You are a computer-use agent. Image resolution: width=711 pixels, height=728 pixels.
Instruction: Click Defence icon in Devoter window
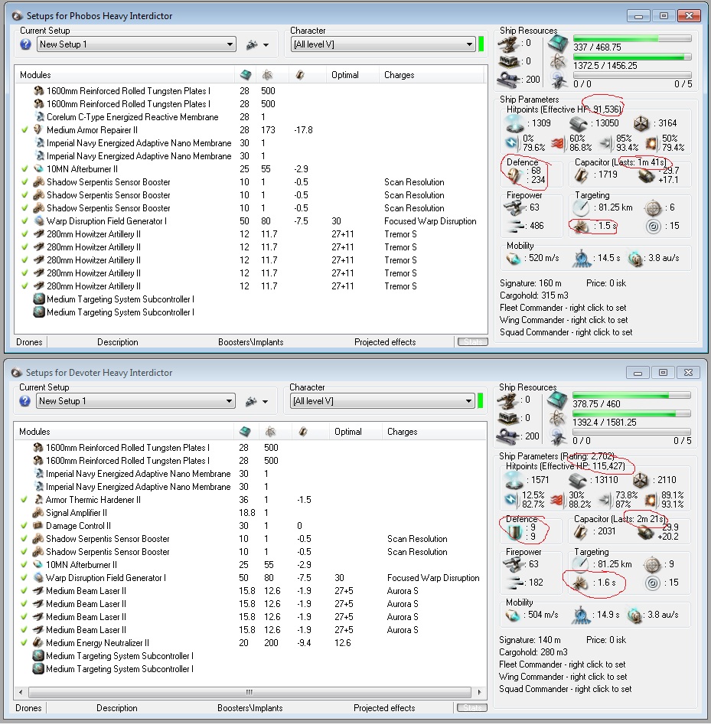[514, 531]
